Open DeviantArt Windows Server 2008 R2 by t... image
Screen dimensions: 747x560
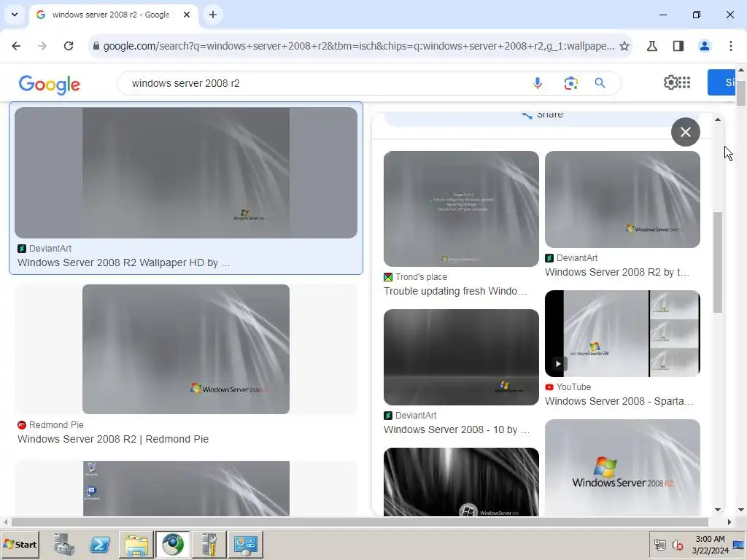click(x=622, y=199)
